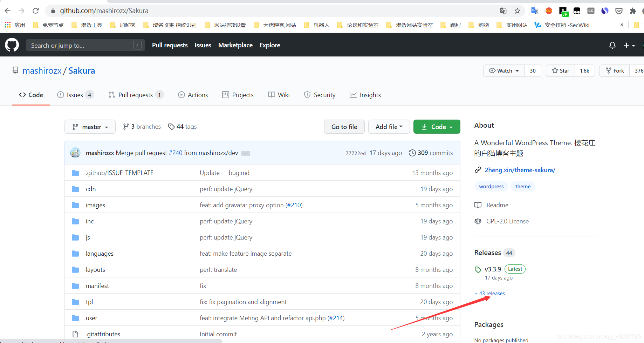Open pull request #240 link

click(x=176, y=153)
